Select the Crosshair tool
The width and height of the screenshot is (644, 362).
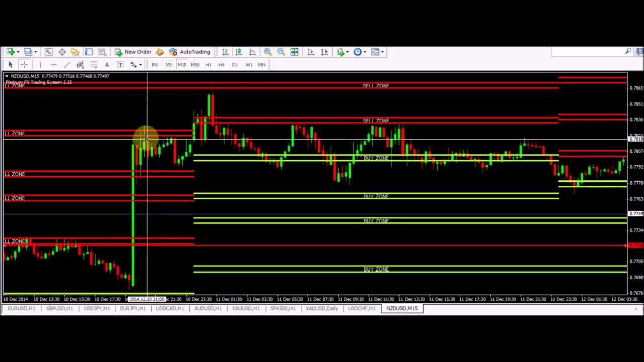24,64
